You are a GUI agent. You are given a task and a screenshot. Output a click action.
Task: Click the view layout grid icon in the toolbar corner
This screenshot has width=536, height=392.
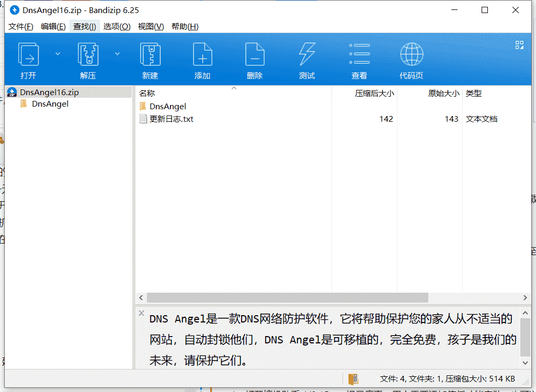519,45
